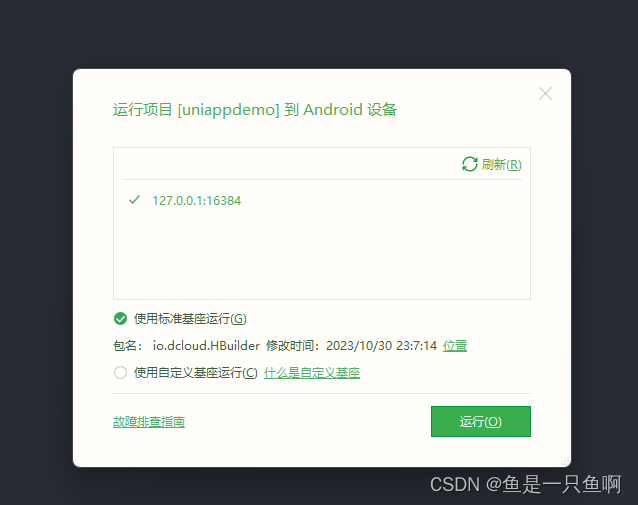Open the 位置 location link

(455, 345)
